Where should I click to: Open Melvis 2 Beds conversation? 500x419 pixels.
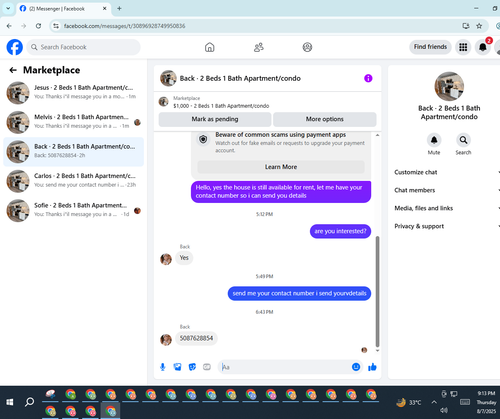coord(73,122)
